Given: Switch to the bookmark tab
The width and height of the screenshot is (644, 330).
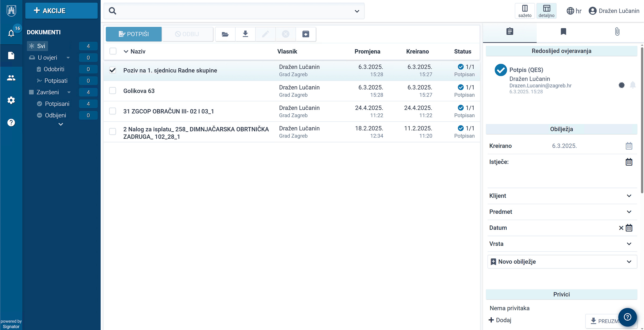Looking at the screenshot, I should [x=563, y=32].
